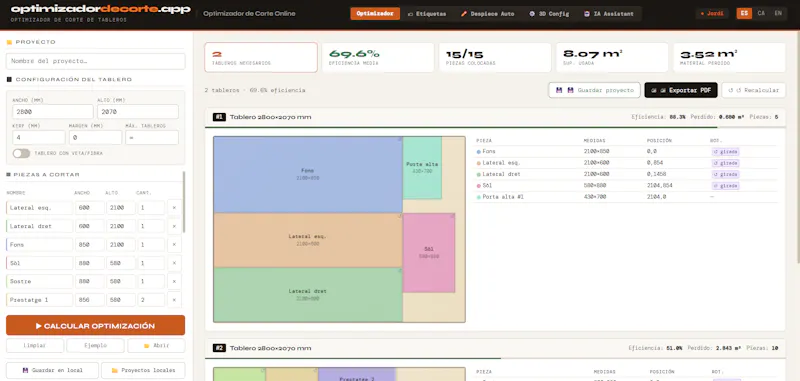Click the 8.07 m² Sup. usada card
This screenshot has width=800, height=381.
pos(612,57)
